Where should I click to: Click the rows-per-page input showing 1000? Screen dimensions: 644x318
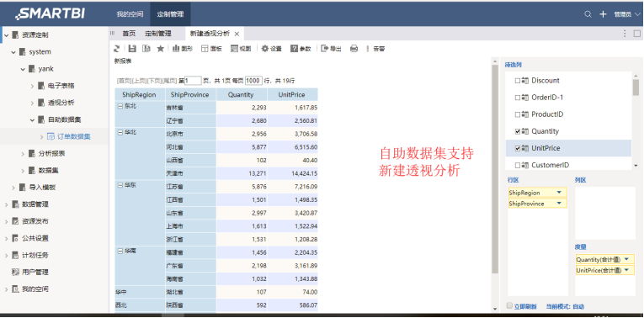[253, 81]
